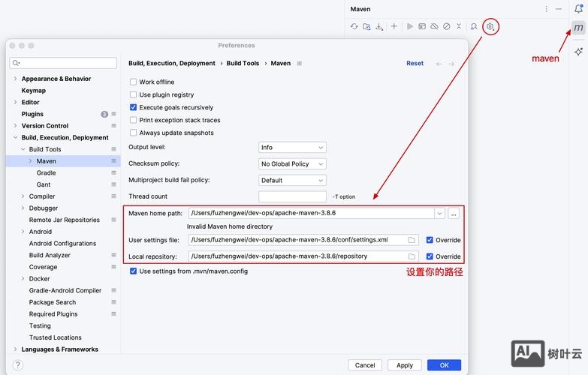Viewport: 588px width, 375px height.
Task: Click the Thread count input field
Action: click(x=292, y=196)
